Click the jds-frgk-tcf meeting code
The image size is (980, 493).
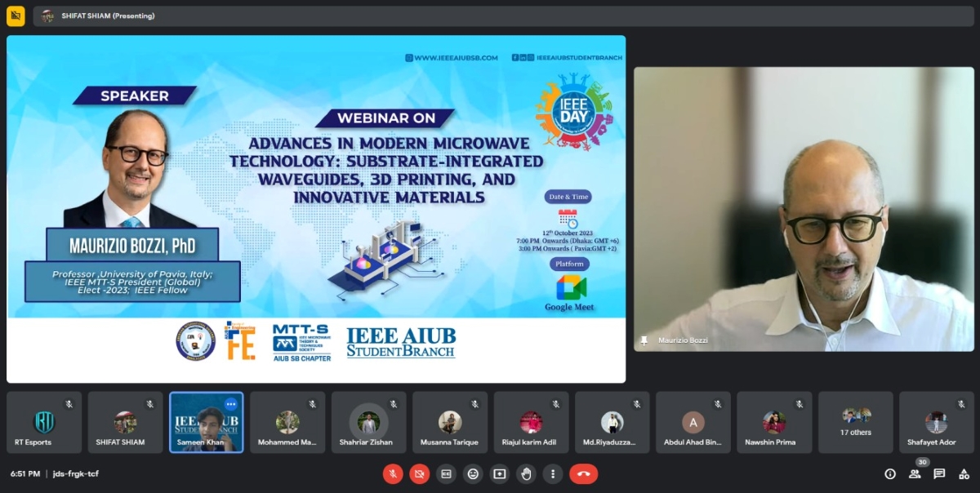click(x=76, y=473)
